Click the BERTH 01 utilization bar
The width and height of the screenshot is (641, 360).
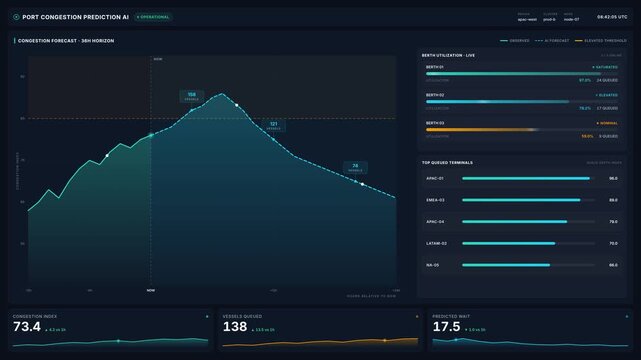(x=522, y=74)
